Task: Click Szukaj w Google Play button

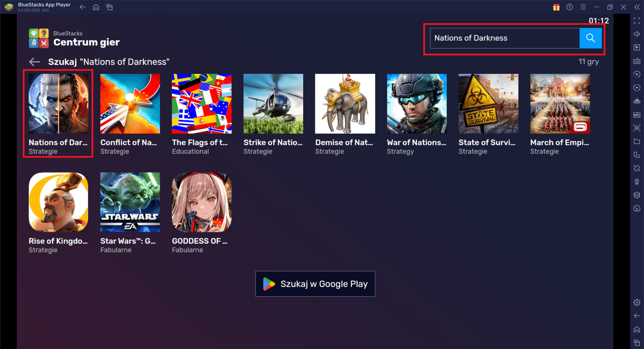Action: pyautogui.click(x=315, y=284)
